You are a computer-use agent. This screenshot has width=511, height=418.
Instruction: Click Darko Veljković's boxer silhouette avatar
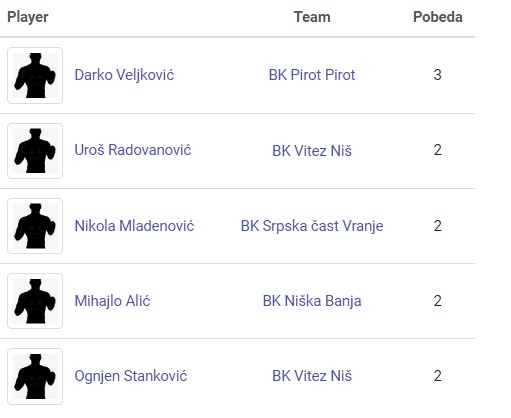click(x=35, y=75)
